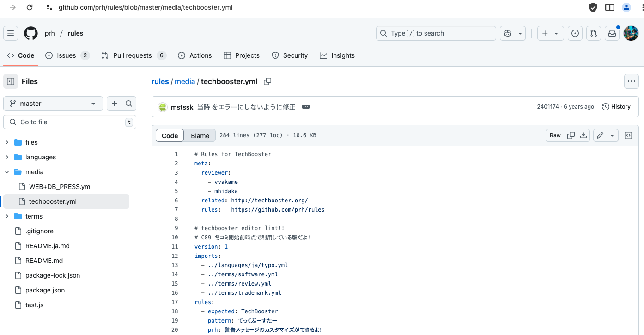Expand the commit message details ellipsis
Image resolution: width=644 pixels, height=335 pixels.
pyautogui.click(x=306, y=107)
